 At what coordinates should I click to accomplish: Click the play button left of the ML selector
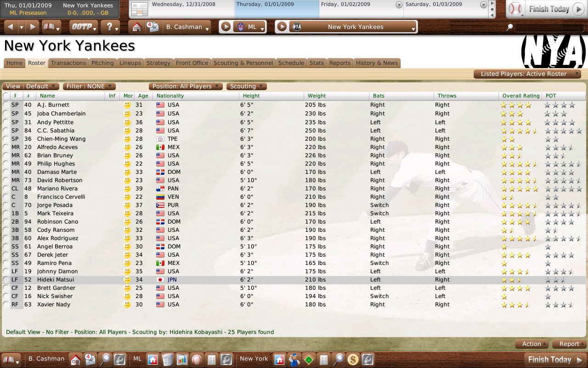(x=225, y=27)
